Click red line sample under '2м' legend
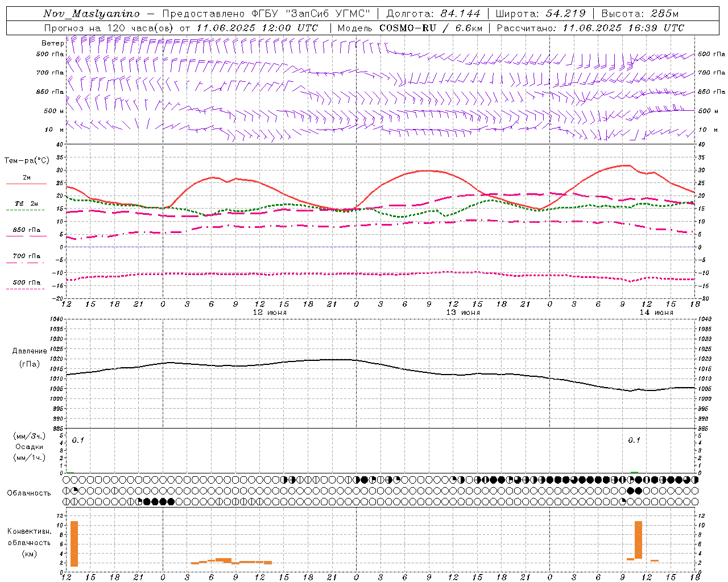 (x=26, y=184)
